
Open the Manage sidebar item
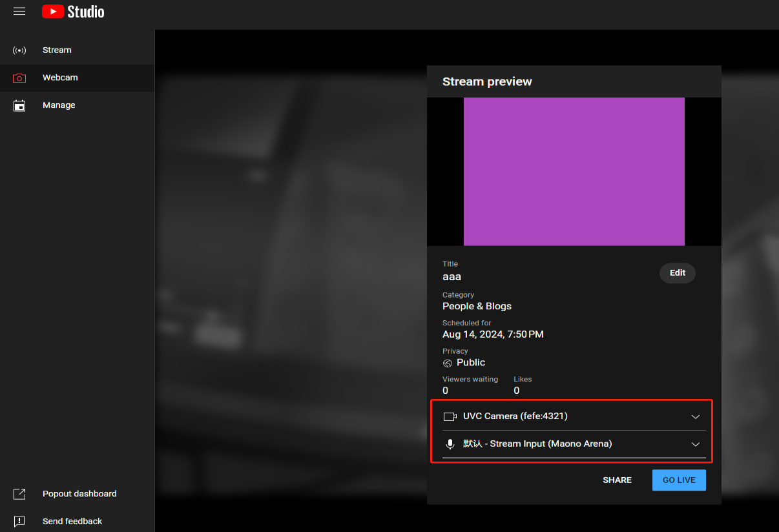(59, 105)
